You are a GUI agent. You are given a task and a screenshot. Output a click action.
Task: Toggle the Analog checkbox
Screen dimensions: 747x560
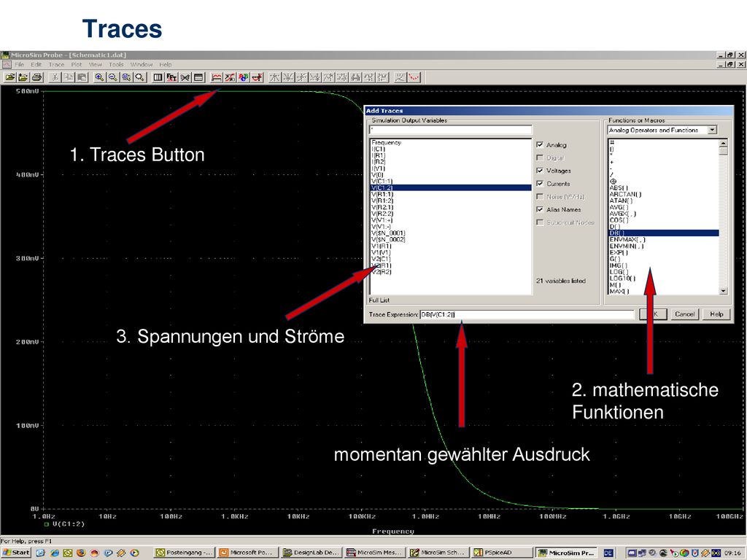tap(540, 145)
